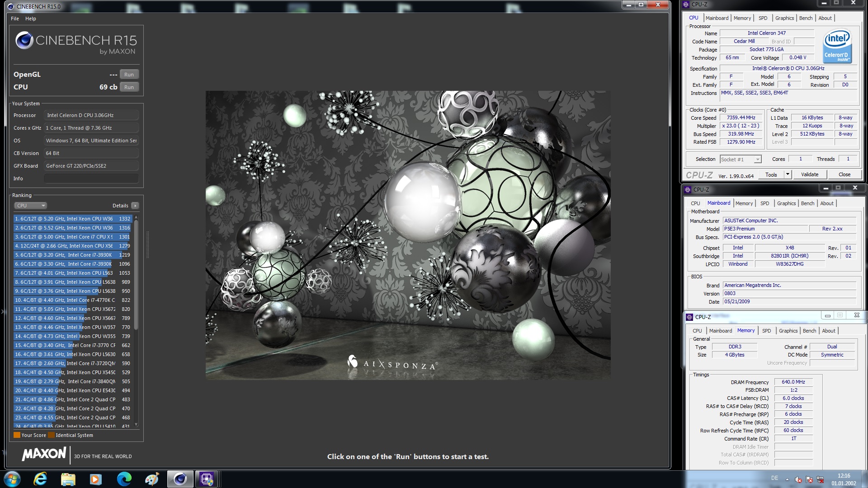The image size is (868, 488).
Task: Click the Identical System brown legend square
Action: pyautogui.click(x=52, y=435)
